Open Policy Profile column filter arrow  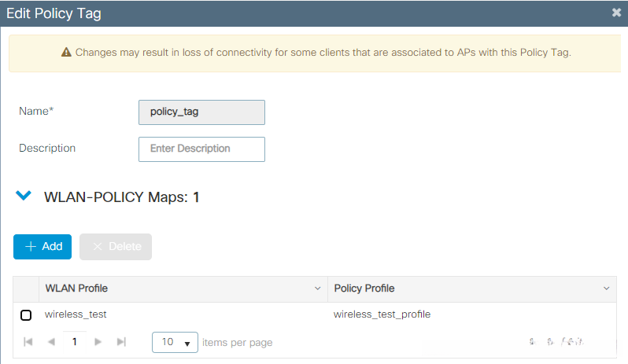tap(607, 289)
